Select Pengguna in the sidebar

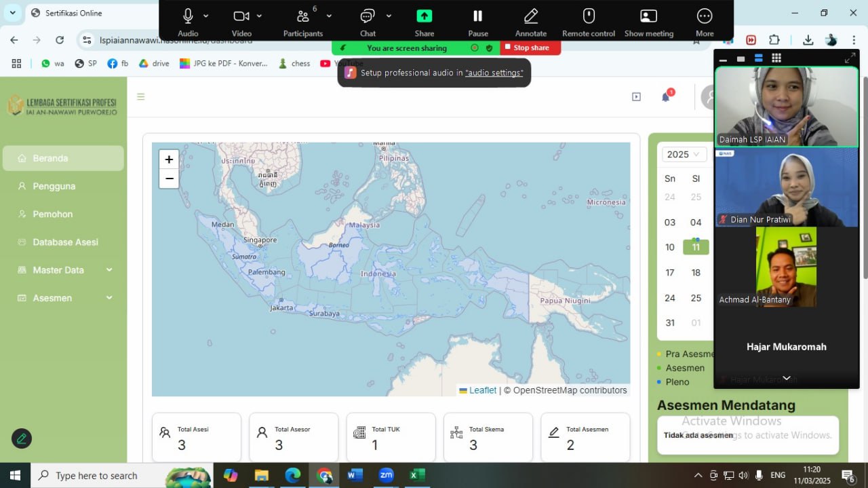click(x=54, y=186)
